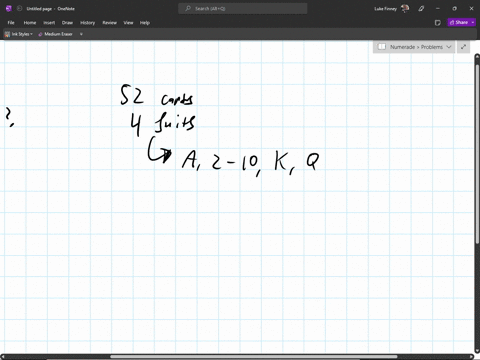Image resolution: width=480 pixels, height=360 pixels.
Task: Open the View ribbon tab
Action: pyautogui.click(x=128, y=23)
